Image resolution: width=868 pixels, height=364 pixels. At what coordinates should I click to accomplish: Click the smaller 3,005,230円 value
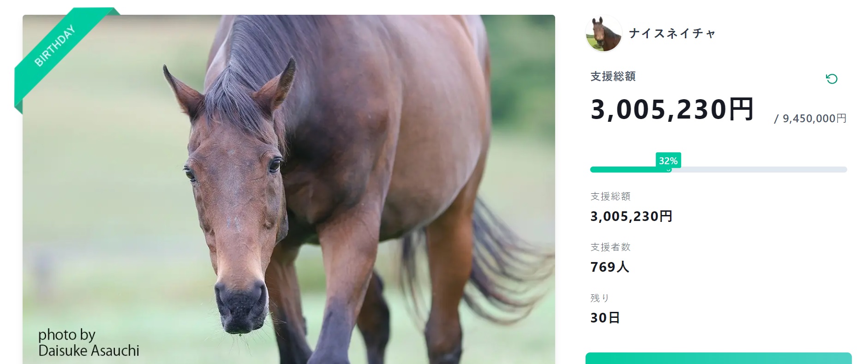click(631, 216)
